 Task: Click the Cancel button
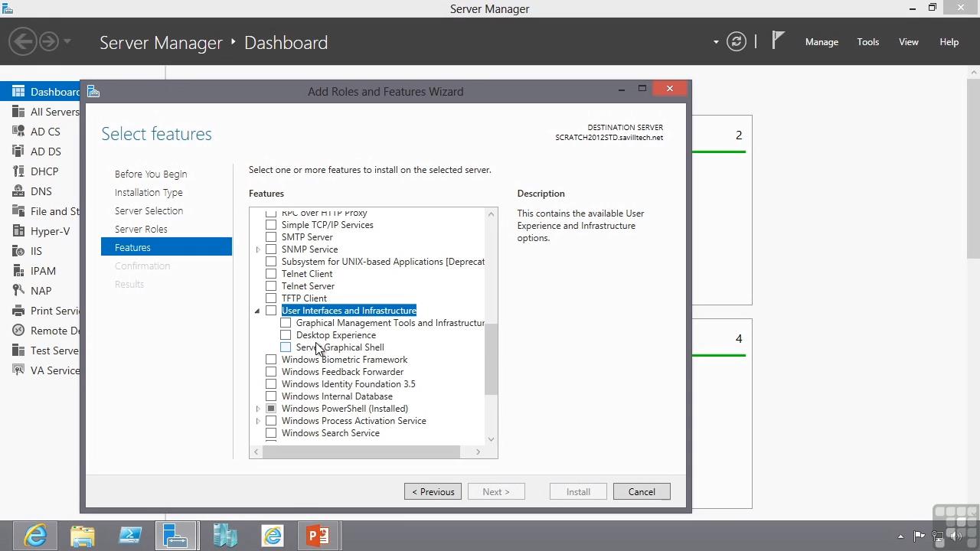point(642,492)
